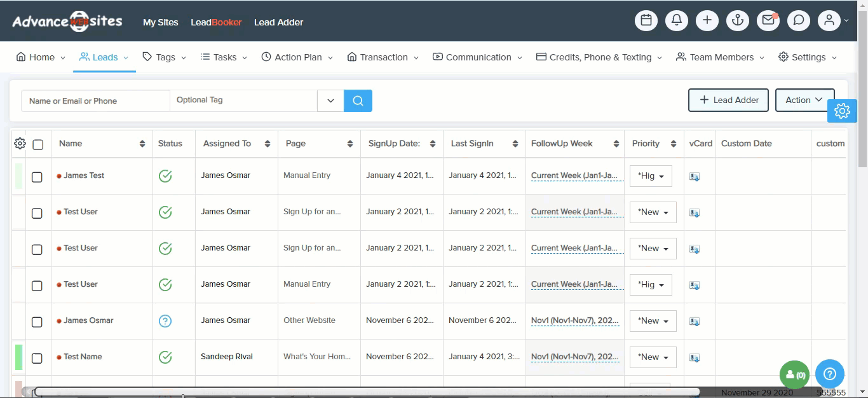The image size is (868, 398).
Task: Click the anchor icon in header
Action: tap(738, 20)
